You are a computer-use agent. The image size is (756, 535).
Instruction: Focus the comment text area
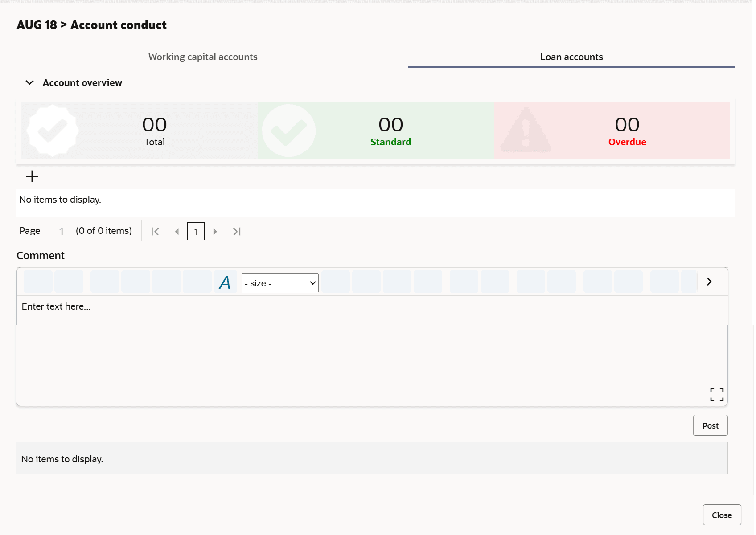tap(372, 351)
